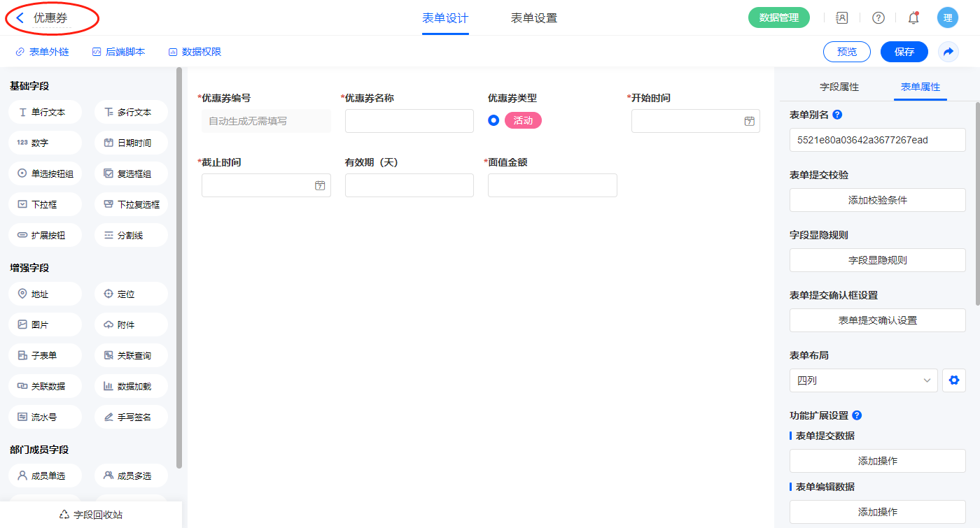Select the 活动 radio button

click(x=493, y=120)
